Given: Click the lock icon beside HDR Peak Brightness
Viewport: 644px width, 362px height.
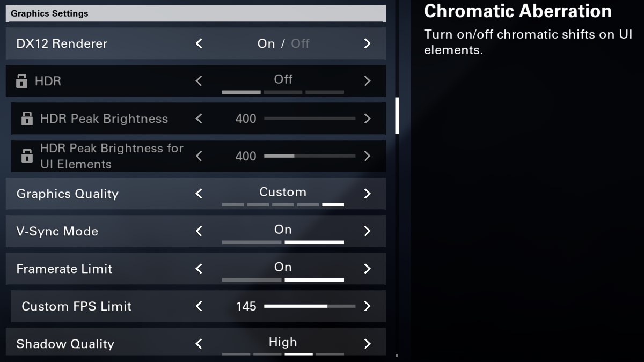Looking at the screenshot, I should coord(27,119).
